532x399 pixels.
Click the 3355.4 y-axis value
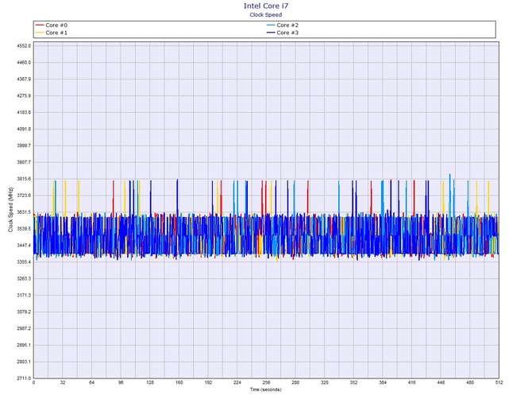pyautogui.click(x=24, y=262)
